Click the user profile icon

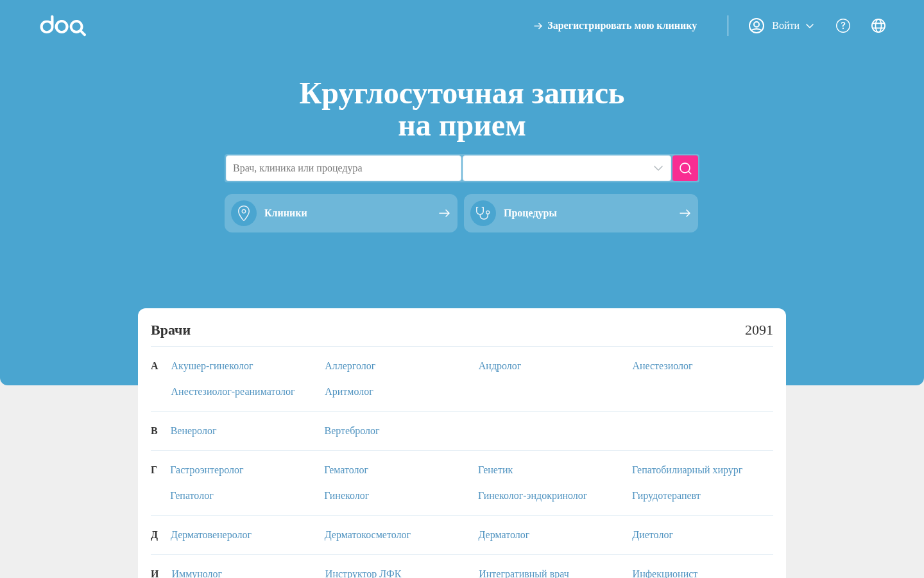point(757,26)
